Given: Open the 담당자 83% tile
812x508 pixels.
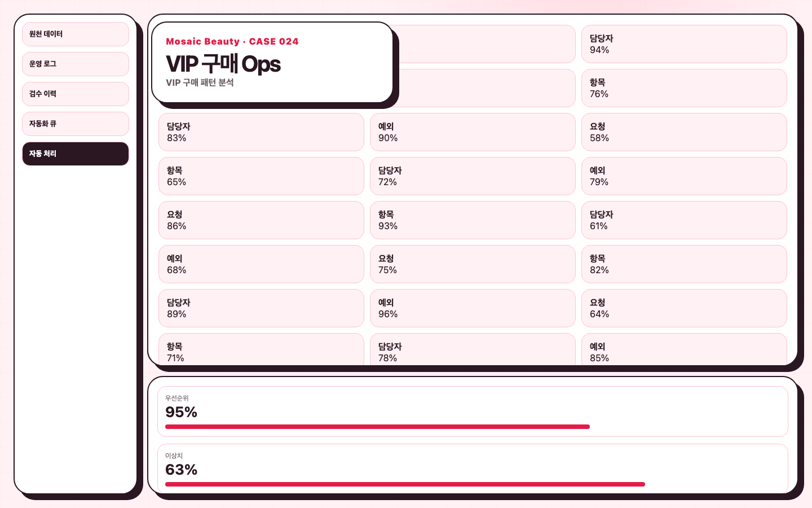Looking at the screenshot, I should pyautogui.click(x=261, y=132).
